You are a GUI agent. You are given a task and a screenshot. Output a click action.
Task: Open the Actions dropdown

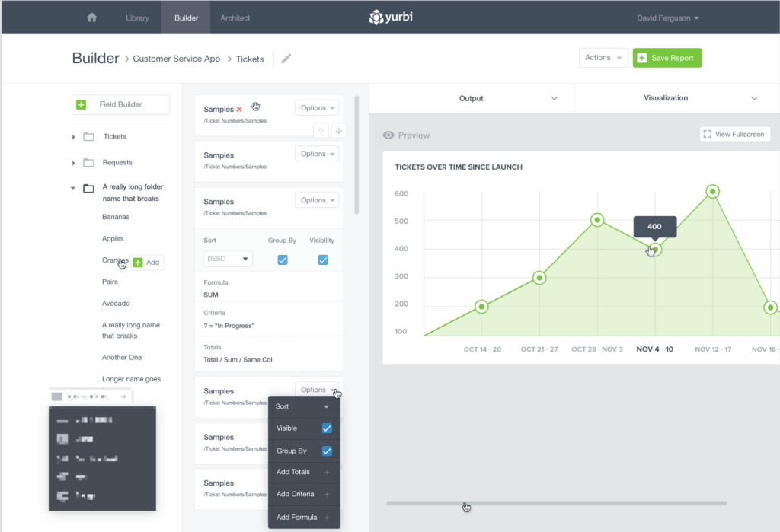603,58
